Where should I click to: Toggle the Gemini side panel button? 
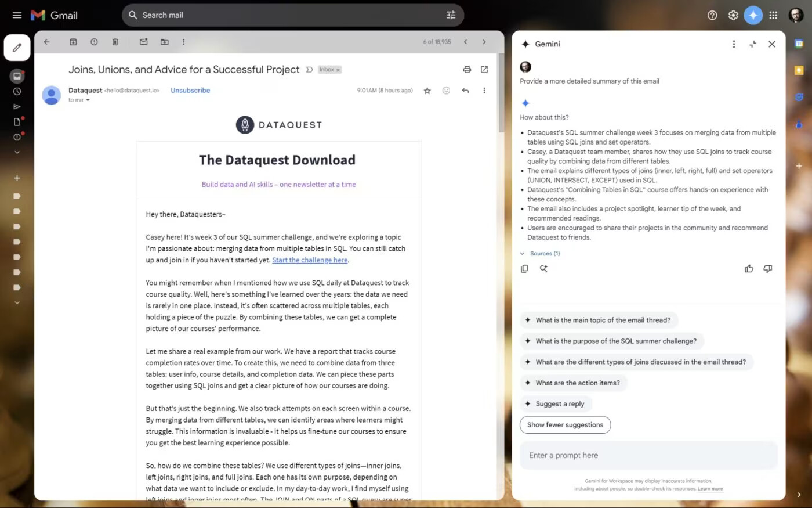pyautogui.click(x=753, y=15)
